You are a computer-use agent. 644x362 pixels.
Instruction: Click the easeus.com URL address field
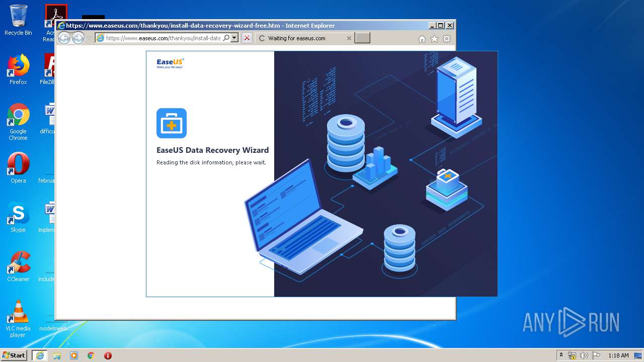coord(163,38)
